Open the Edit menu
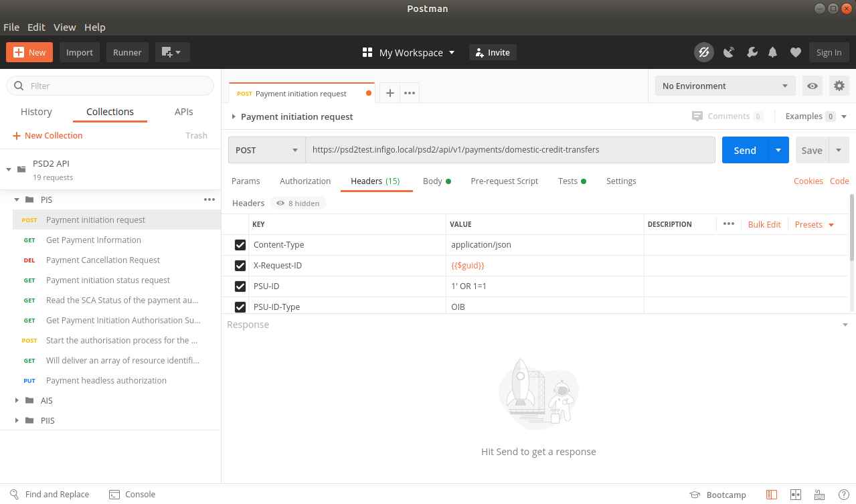 click(36, 27)
